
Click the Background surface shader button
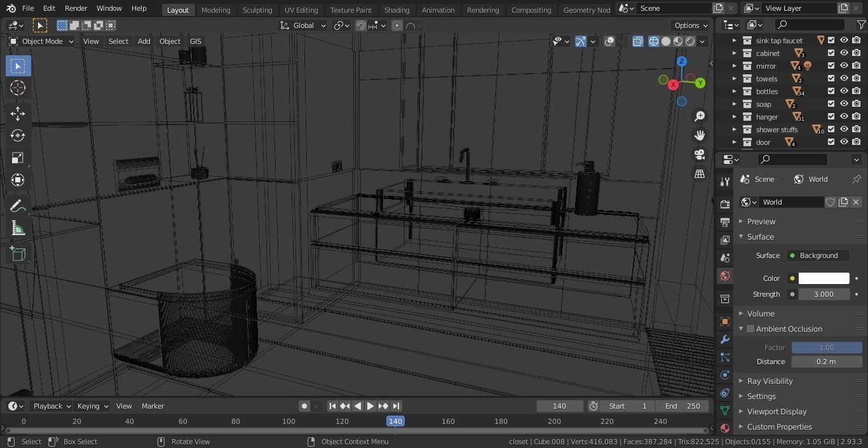pos(818,255)
